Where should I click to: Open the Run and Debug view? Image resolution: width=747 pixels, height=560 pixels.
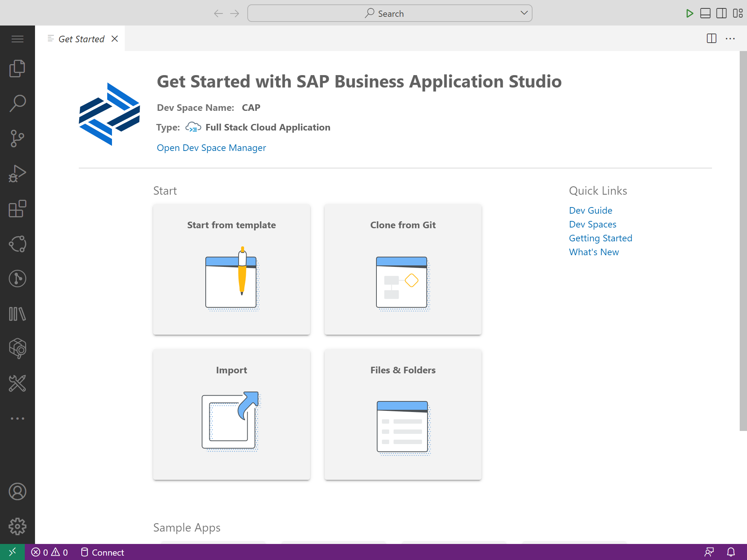17,173
